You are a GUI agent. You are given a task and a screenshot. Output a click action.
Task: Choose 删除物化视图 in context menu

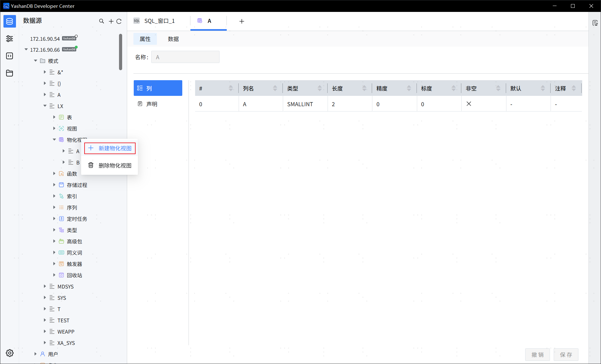click(x=110, y=165)
